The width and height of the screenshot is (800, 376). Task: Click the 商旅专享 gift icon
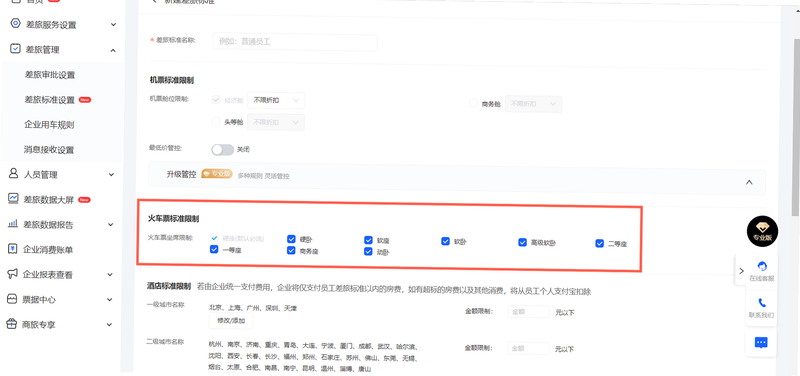pyautogui.click(x=11, y=324)
